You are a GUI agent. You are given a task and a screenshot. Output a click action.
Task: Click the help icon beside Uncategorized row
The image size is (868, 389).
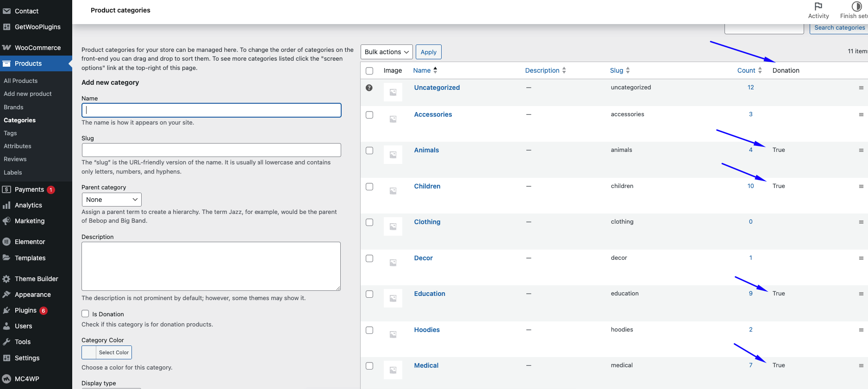coord(369,88)
